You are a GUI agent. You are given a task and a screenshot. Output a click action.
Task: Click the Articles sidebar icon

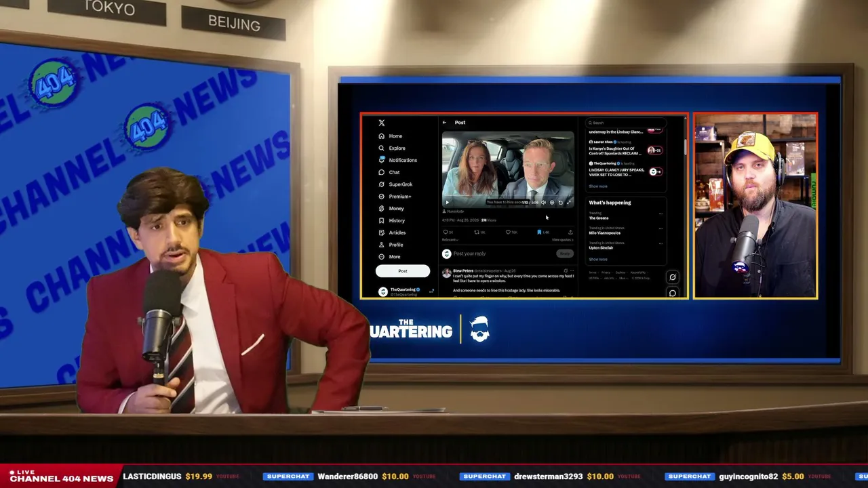click(382, 232)
